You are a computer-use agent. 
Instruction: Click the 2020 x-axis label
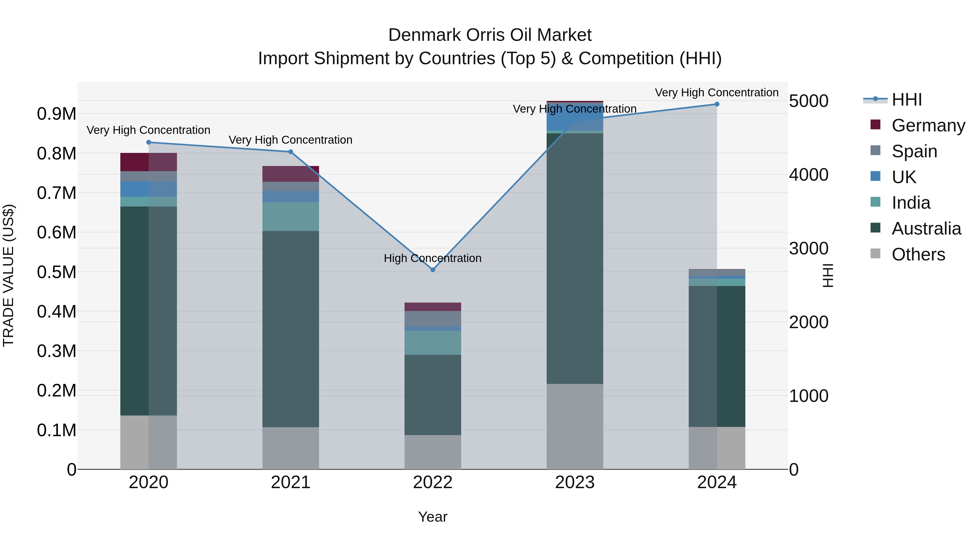(149, 482)
